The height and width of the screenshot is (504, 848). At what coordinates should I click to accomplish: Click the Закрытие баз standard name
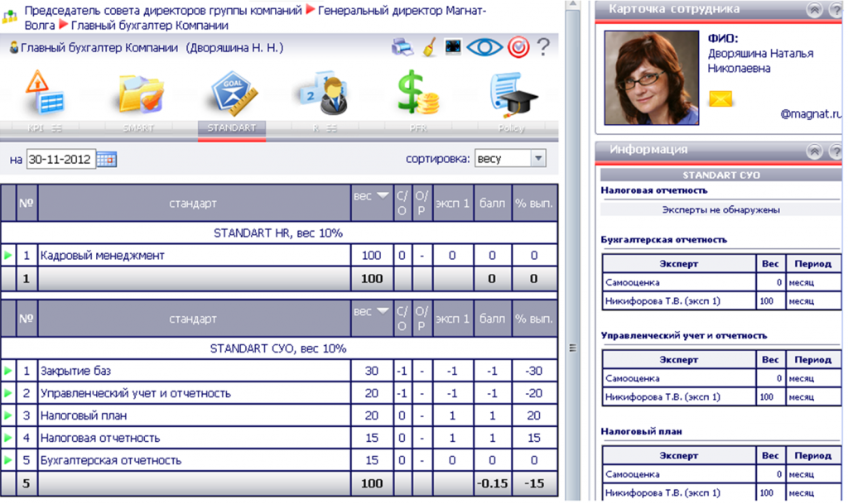coord(75,371)
